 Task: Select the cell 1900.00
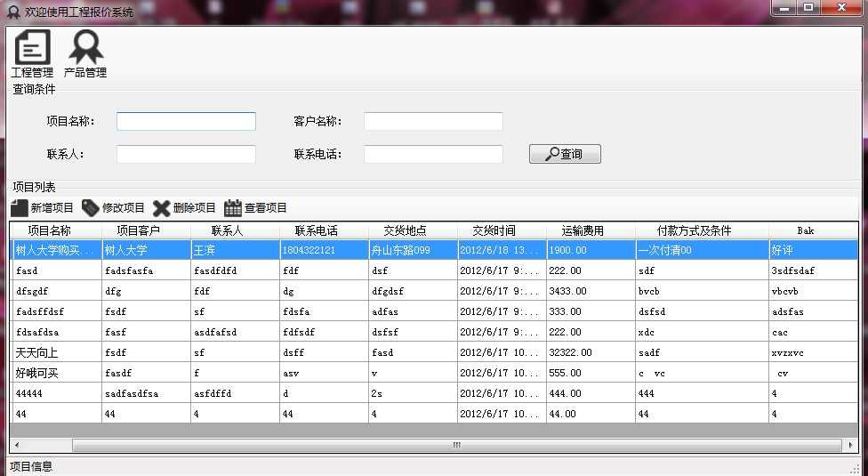click(591, 250)
